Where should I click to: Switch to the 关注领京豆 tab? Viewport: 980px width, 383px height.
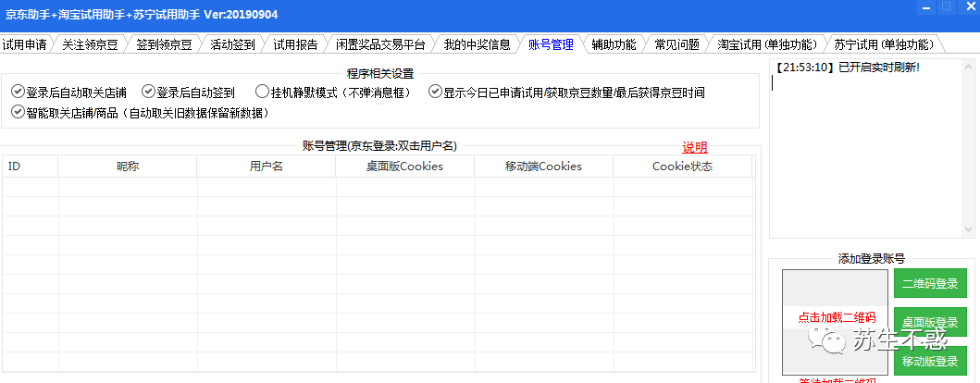point(88,44)
